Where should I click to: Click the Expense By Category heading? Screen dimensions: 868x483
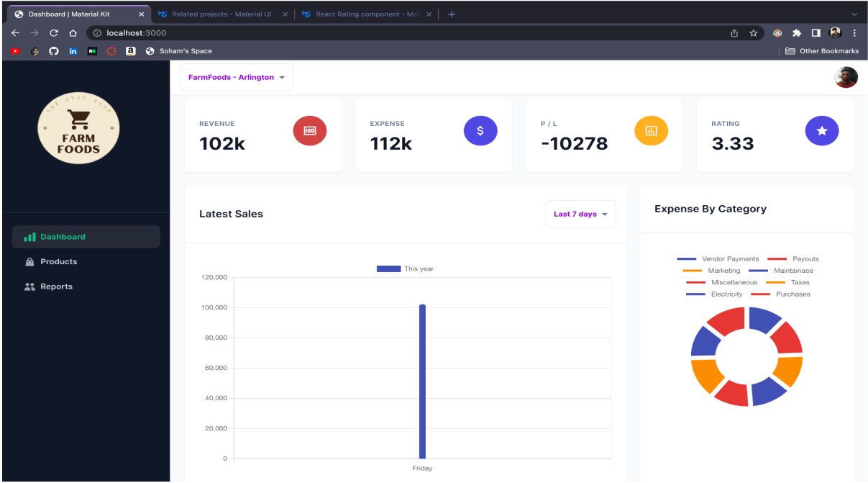coord(711,209)
